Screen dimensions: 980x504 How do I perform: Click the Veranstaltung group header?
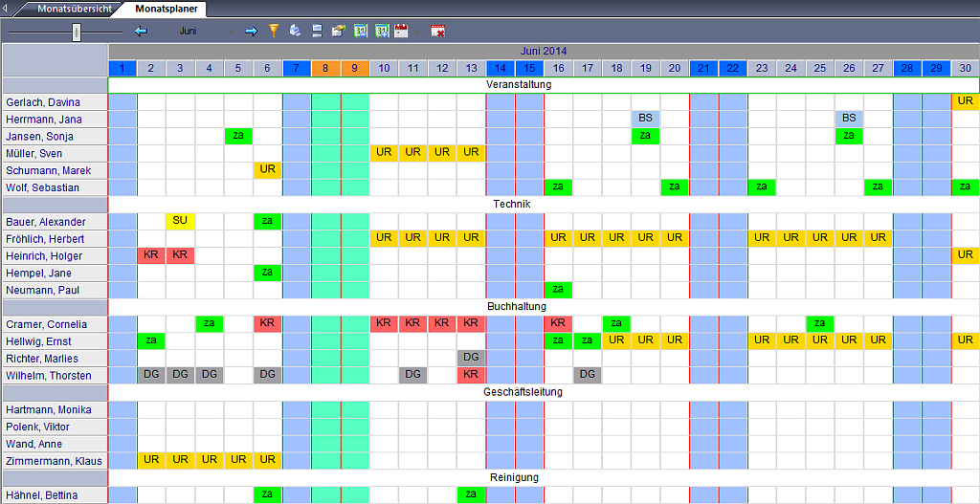click(x=544, y=84)
